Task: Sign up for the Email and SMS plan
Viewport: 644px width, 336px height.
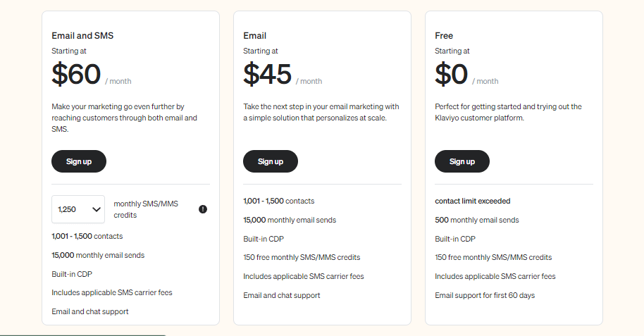Action: tap(79, 161)
